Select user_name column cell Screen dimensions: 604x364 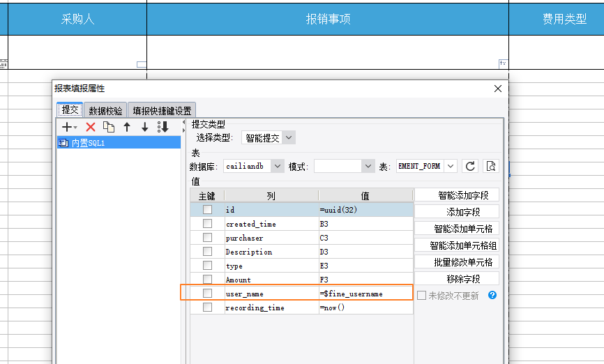click(271, 294)
